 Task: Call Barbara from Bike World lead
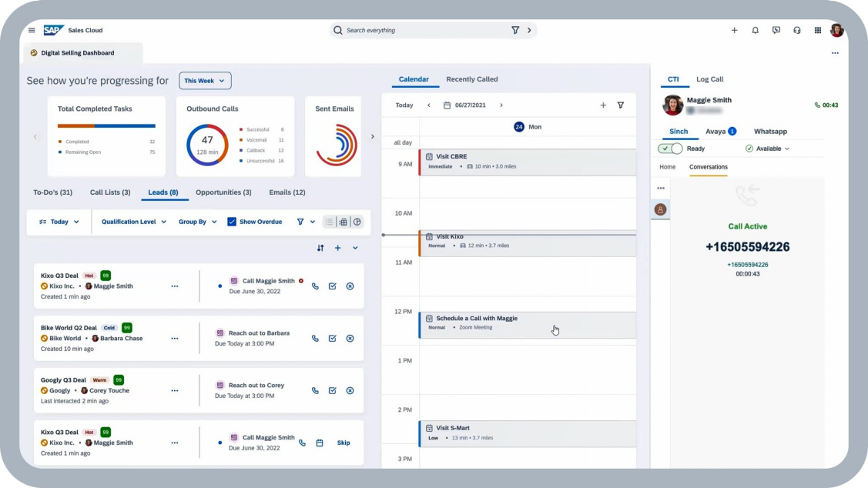coord(315,339)
